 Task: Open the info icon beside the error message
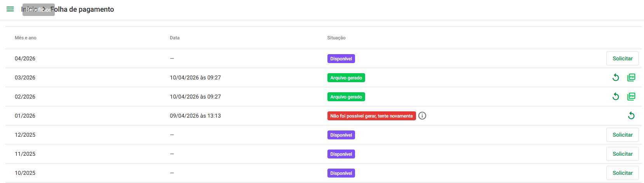(422, 116)
